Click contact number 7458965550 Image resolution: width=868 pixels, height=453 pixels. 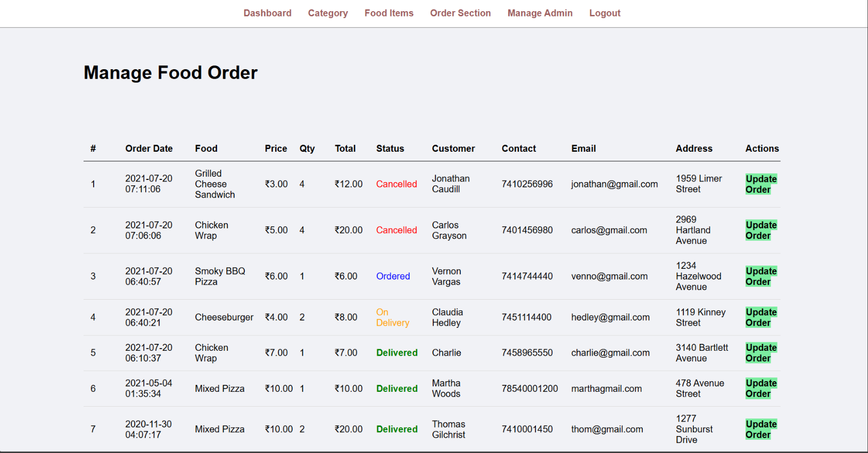pyautogui.click(x=527, y=353)
